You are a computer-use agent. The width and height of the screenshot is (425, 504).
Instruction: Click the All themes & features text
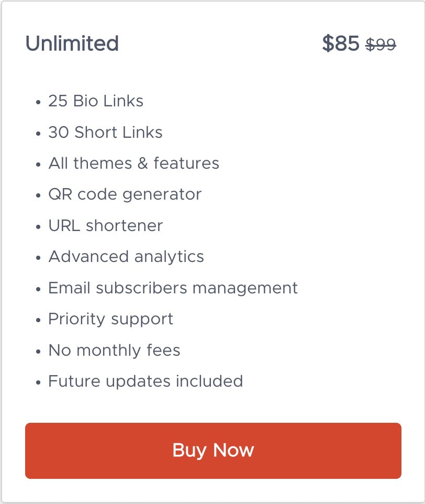[133, 163]
